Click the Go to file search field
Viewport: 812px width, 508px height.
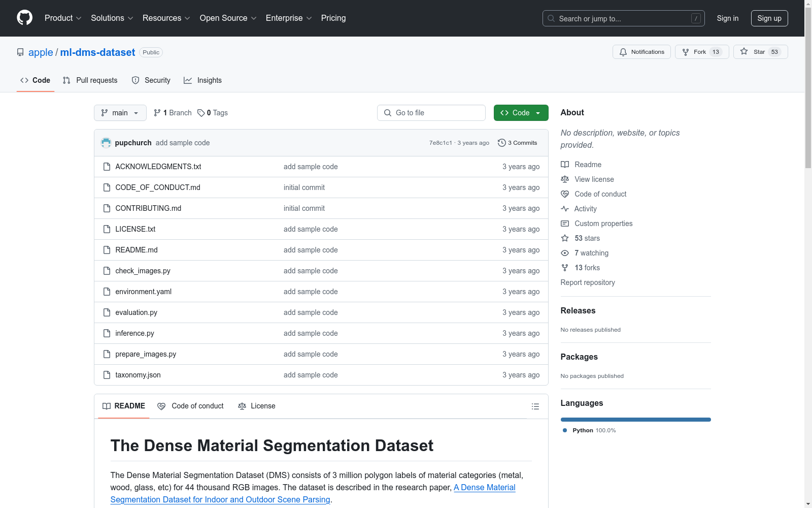click(431, 113)
